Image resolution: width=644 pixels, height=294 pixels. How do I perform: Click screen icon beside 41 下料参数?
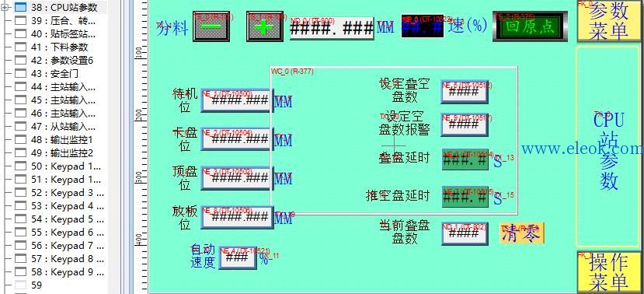(x=20, y=47)
